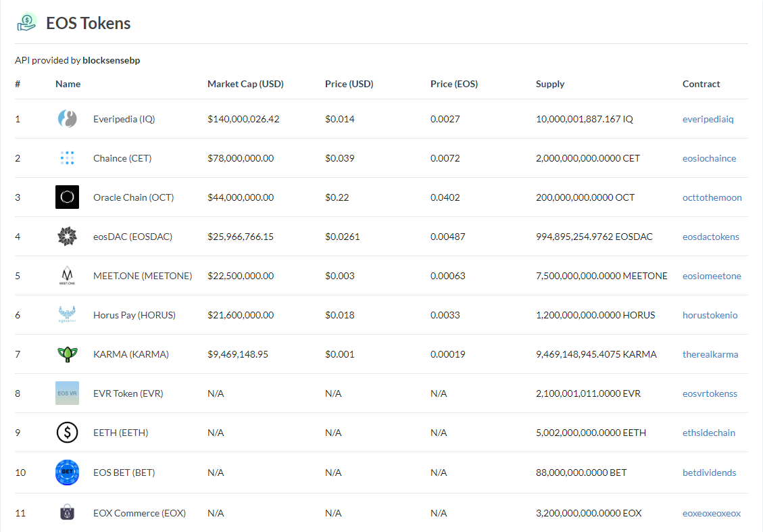Click the EOS BET blue chip logo
The height and width of the screenshot is (532, 763).
tap(67, 472)
